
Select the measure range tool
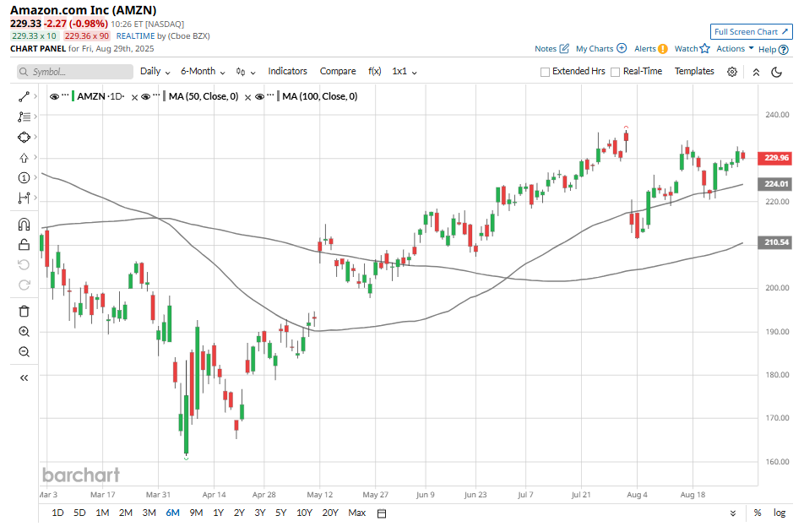(24, 198)
